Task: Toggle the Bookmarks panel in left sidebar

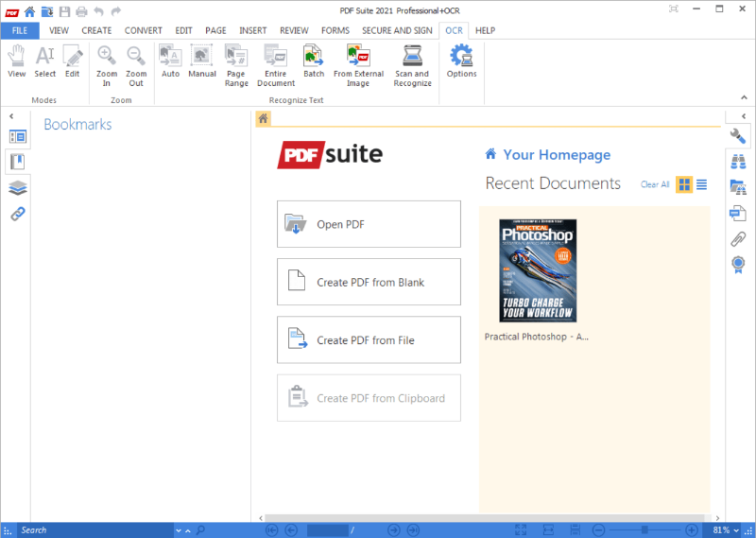Action: [18, 162]
